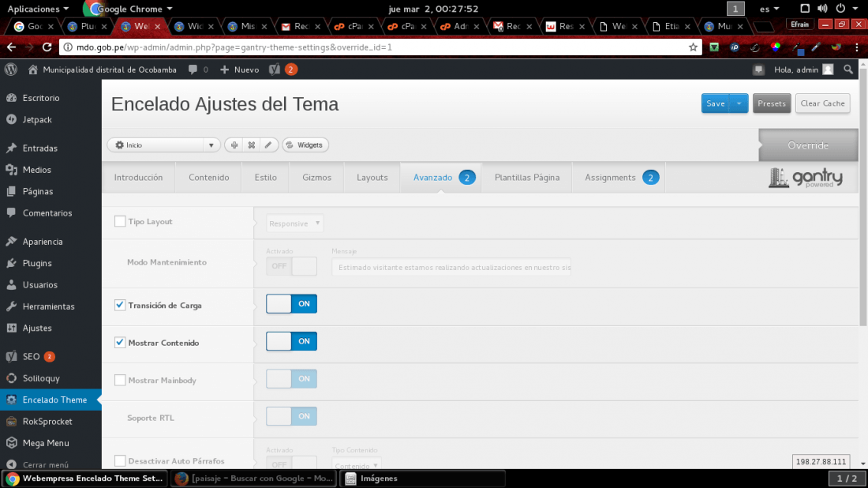
Task: Click the Chrome address bar
Action: pos(380,47)
